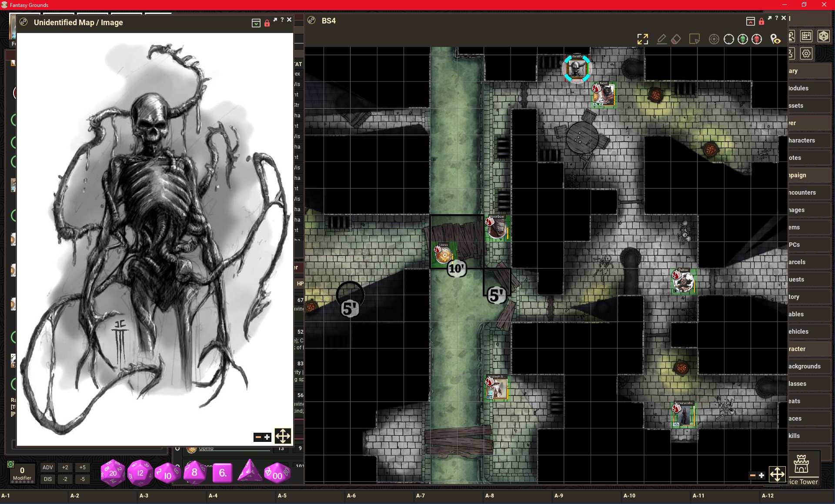The image size is (835, 504).
Task: Click the -2 modifier button
Action: tap(65, 479)
